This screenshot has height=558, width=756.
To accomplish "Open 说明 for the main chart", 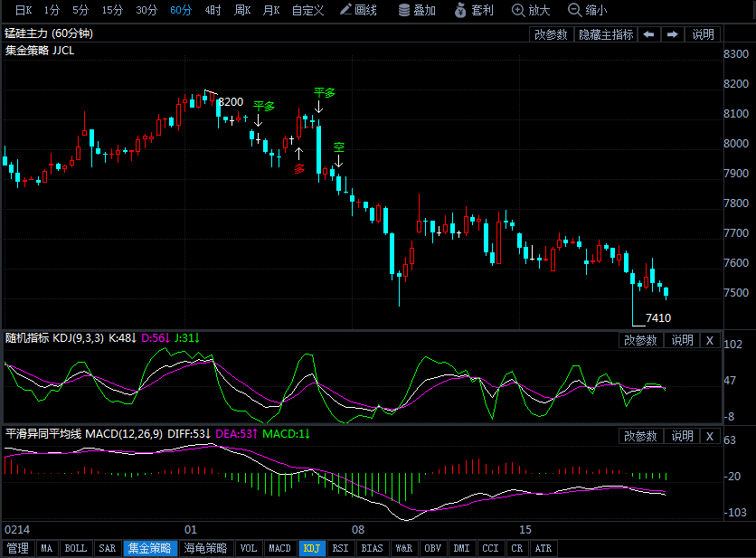I will tap(703, 34).
